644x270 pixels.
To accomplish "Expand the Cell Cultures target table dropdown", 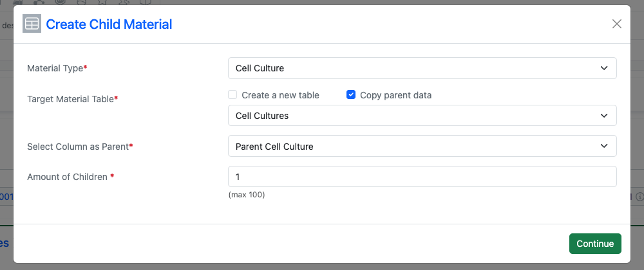I will tap(422, 116).
